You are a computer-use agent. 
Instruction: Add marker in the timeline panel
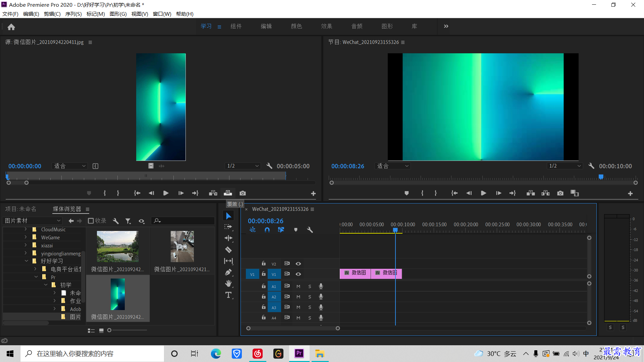tap(296, 230)
